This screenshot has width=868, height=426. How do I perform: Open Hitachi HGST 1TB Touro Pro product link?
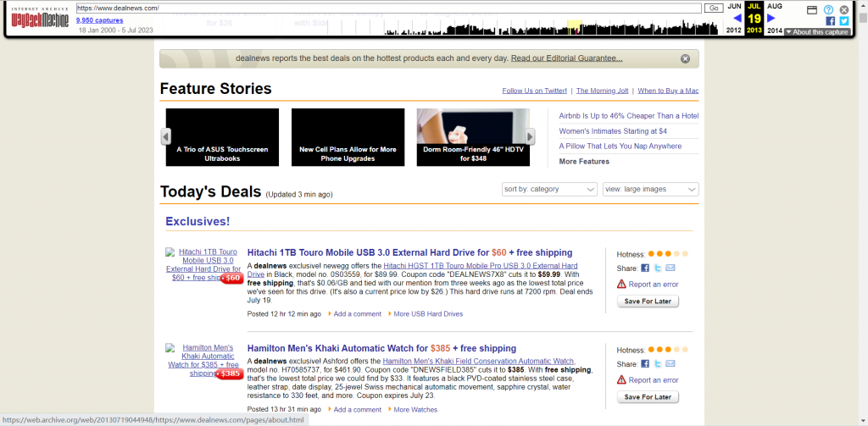[x=413, y=269]
